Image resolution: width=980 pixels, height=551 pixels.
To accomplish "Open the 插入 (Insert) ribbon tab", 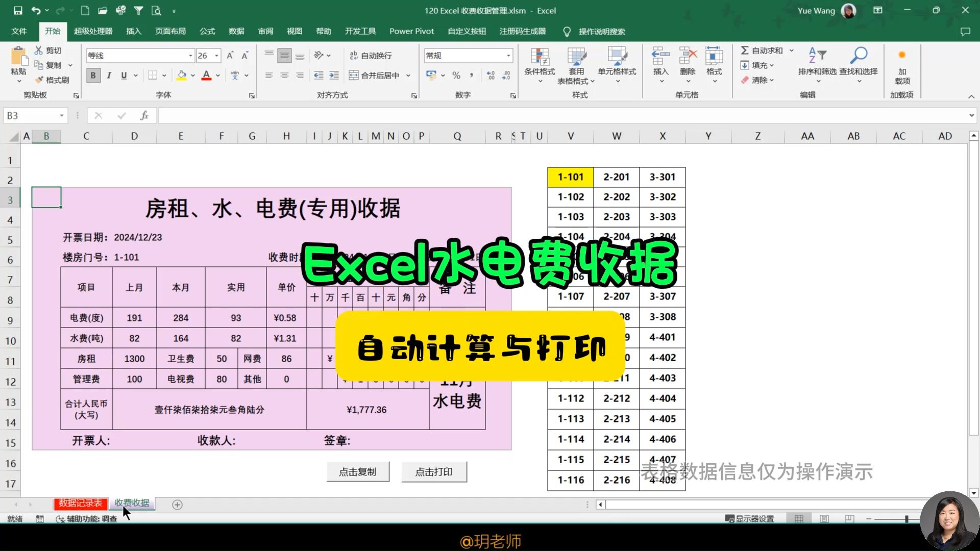I will pos(133,31).
